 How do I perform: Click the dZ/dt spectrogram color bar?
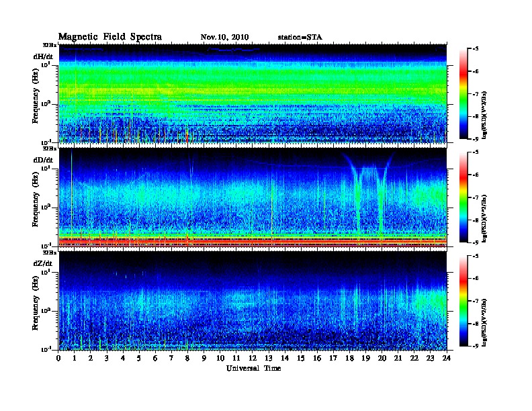463,301
